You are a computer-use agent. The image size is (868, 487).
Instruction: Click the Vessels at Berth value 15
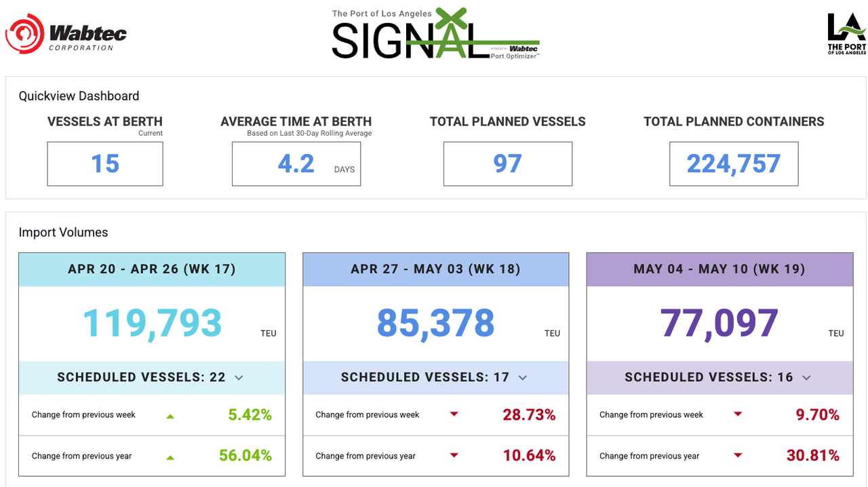(105, 163)
